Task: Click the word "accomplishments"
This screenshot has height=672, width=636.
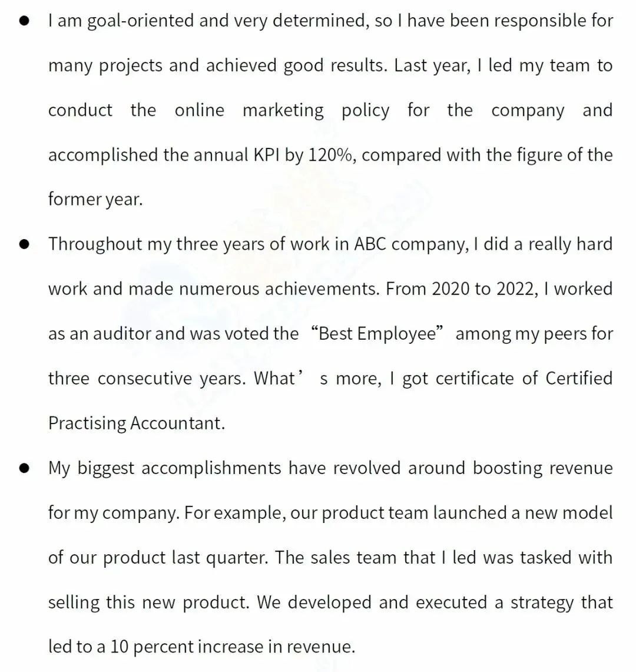Action: (x=211, y=468)
